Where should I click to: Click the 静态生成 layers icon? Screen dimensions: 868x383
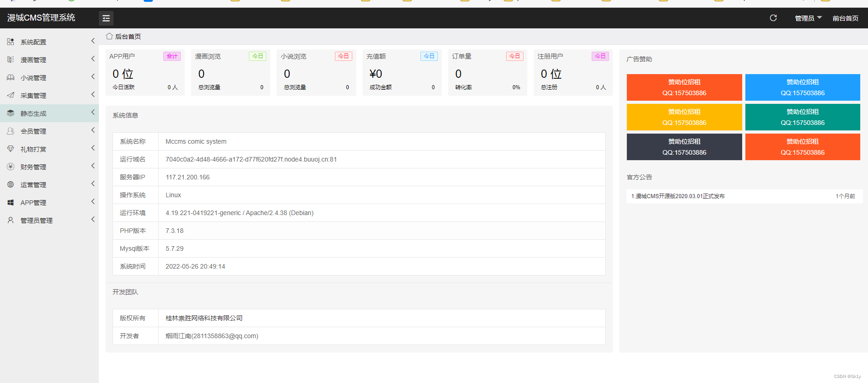tap(11, 113)
